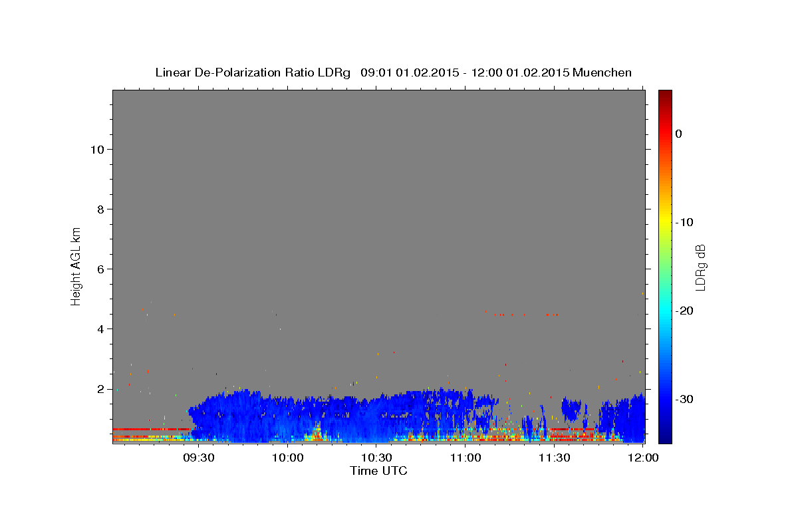Click the height tick label 10
This screenshot has height=532, width=798.
[97, 150]
